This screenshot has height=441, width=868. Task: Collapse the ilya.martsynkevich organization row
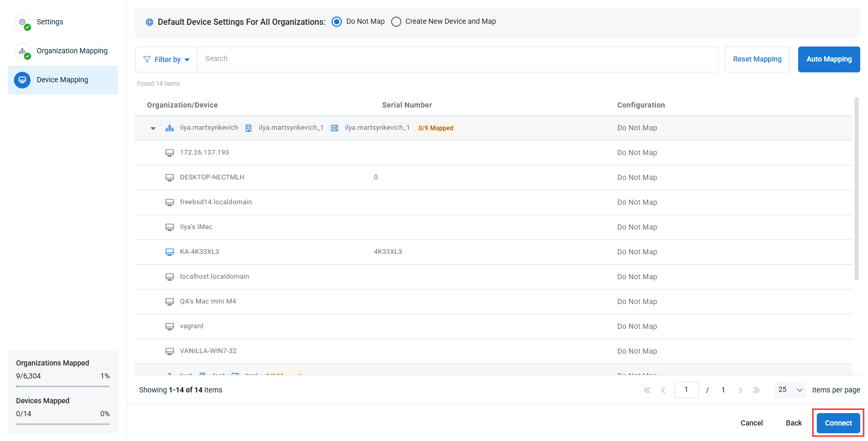[153, 128]
